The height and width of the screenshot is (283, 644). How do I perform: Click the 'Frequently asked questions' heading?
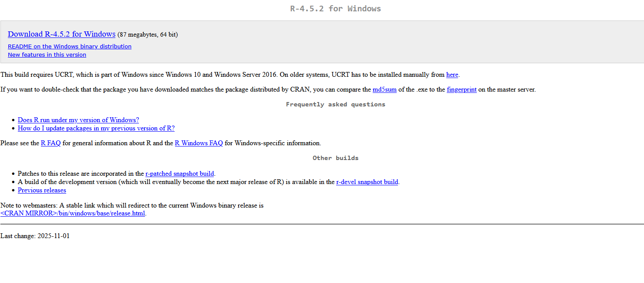[x=335, y=104]
